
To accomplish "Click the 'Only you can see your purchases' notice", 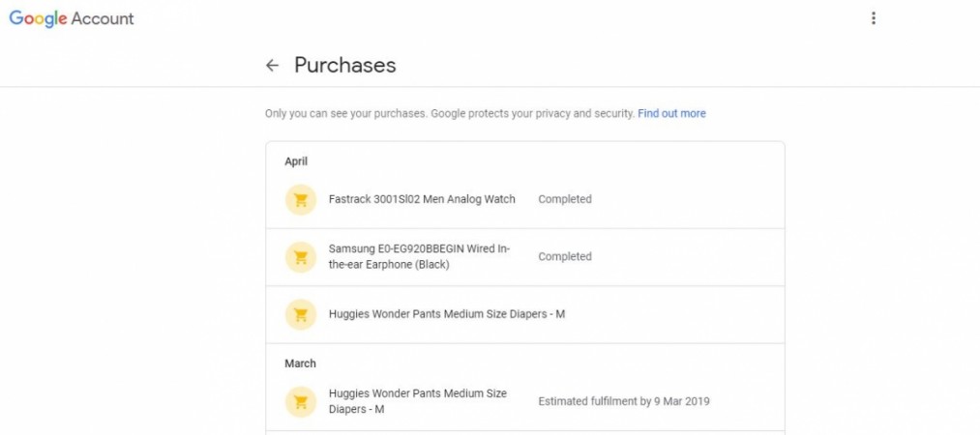I will (450, 114).
